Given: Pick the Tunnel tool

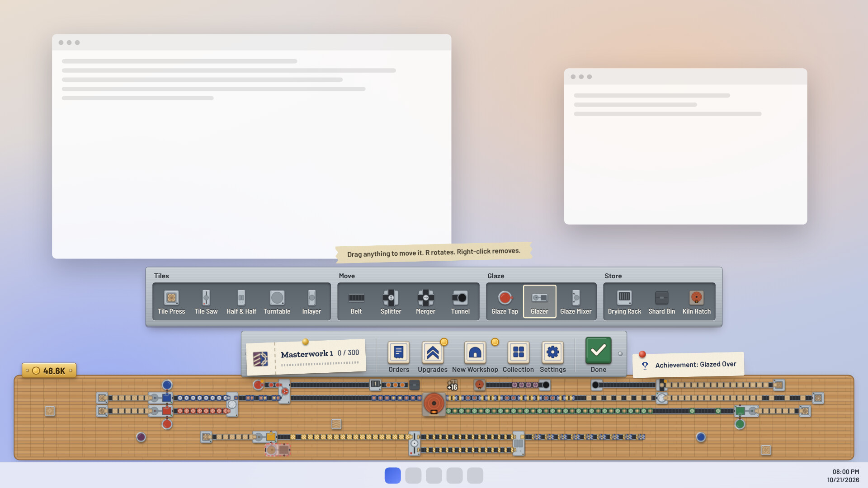Looking at the screenshot, I should 460,302.
